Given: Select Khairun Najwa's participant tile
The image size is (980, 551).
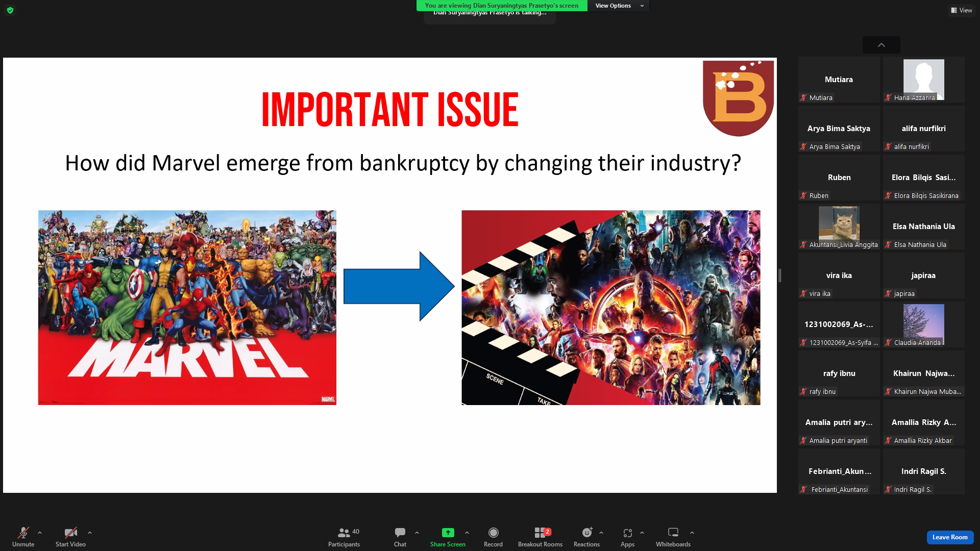Looking at the screenshot, I should [x=924, y=373].
